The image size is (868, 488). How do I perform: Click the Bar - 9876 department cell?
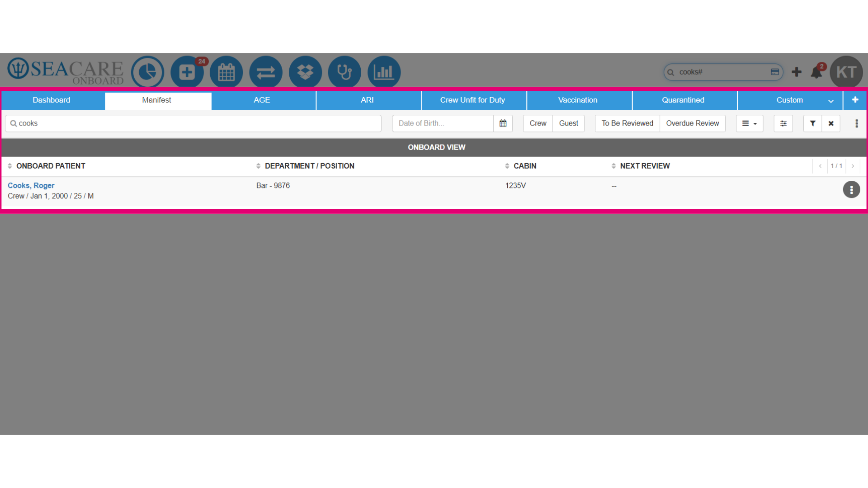(273, 186)
